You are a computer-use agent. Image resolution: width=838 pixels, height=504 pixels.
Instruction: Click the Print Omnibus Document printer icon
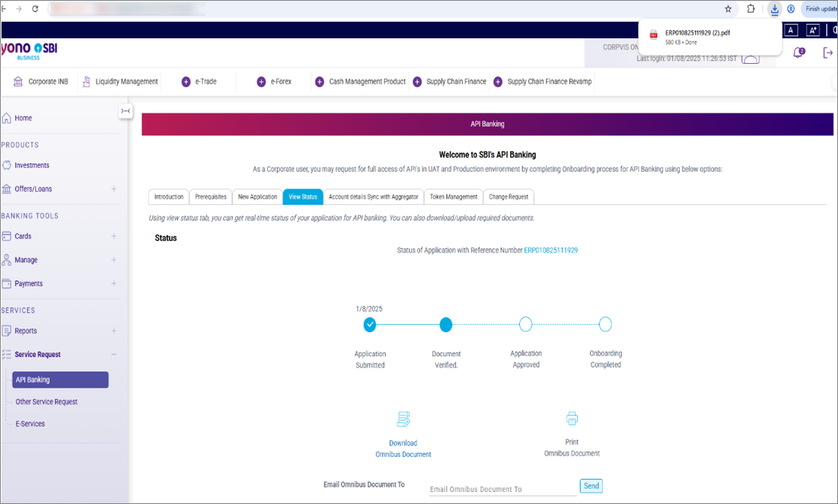pyautogui.click(x=572, y=418)
